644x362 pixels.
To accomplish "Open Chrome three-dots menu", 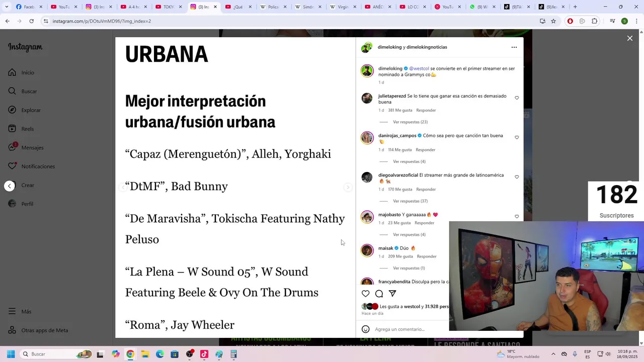I will [x=636, y=21].
